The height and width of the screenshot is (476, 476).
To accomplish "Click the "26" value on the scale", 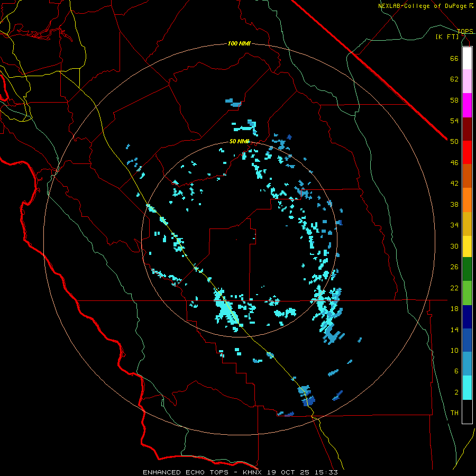I will coord(454,267).
